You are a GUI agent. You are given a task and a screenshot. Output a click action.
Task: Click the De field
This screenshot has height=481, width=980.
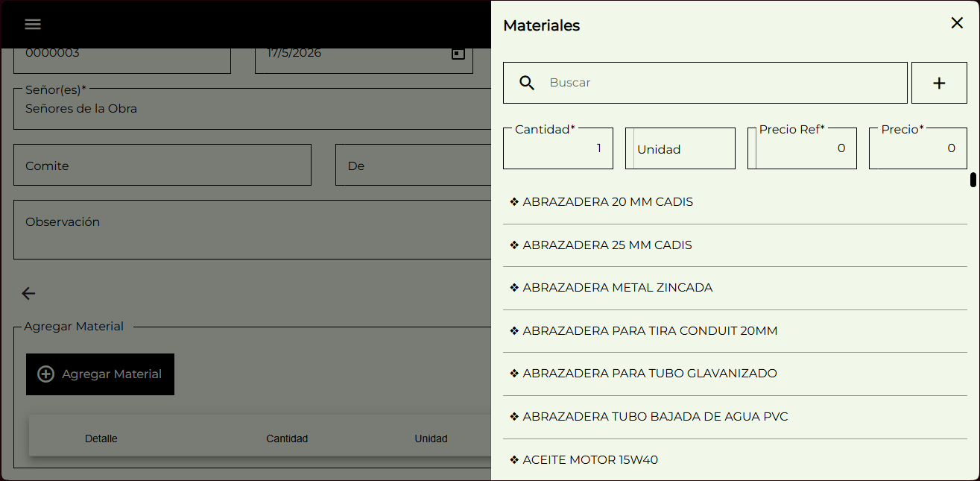point(413,165)
